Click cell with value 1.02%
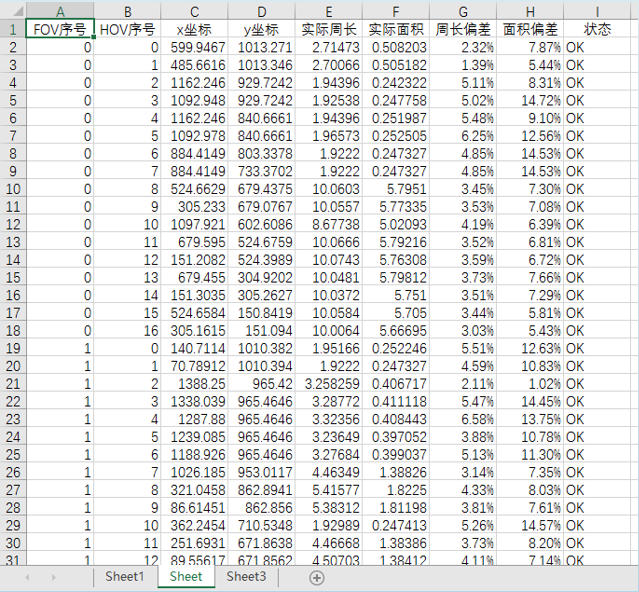The height and width of the screenshot is (592, 639). (530, 383)
